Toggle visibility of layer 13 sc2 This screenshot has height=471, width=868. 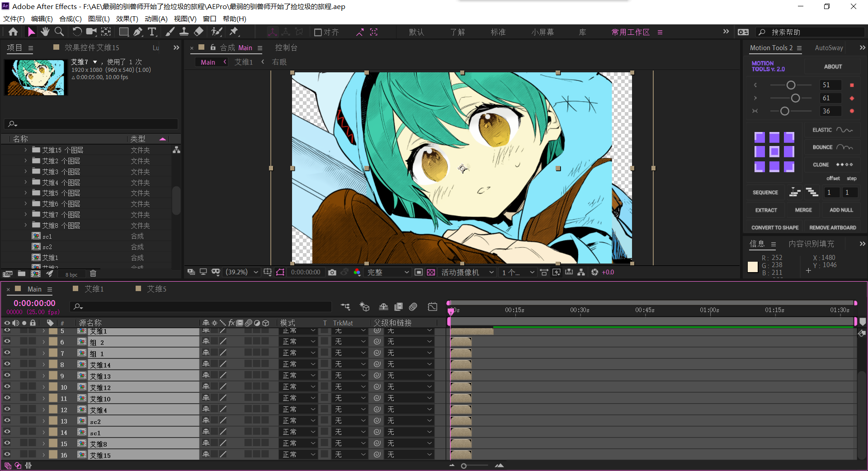click(7, 420)
